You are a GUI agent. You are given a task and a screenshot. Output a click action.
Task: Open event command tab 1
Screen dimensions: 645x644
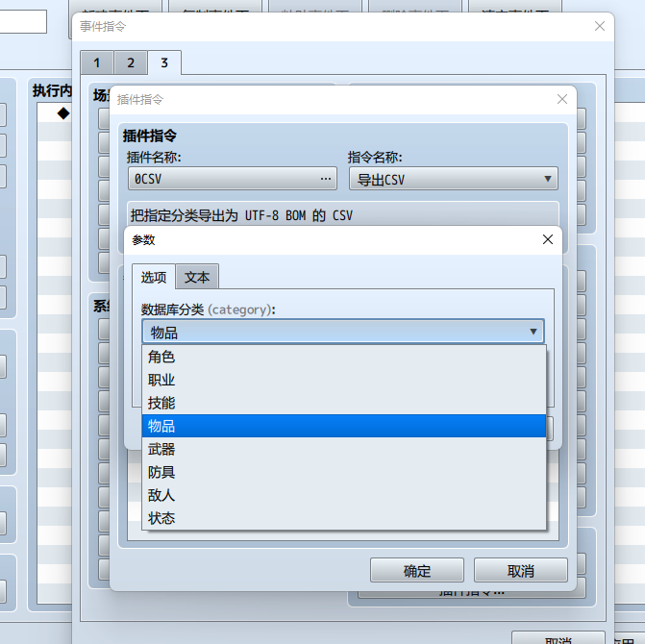[x=97, y=62]
